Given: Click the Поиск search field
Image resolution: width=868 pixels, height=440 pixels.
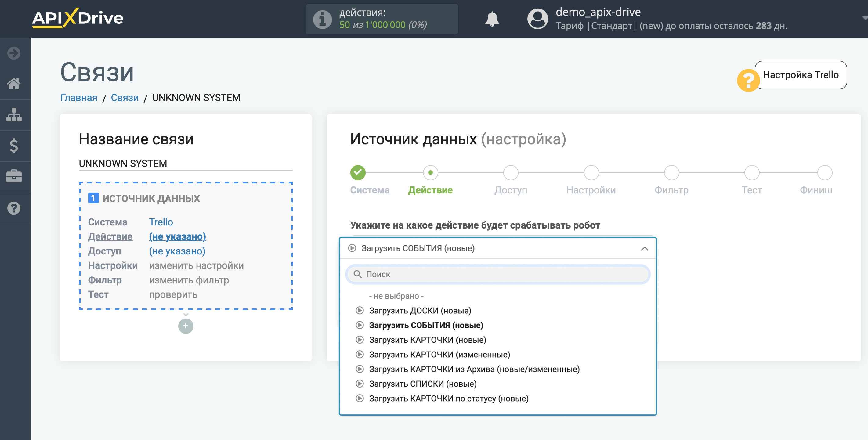Looking at the screenshot, I should tap(498, 274).
